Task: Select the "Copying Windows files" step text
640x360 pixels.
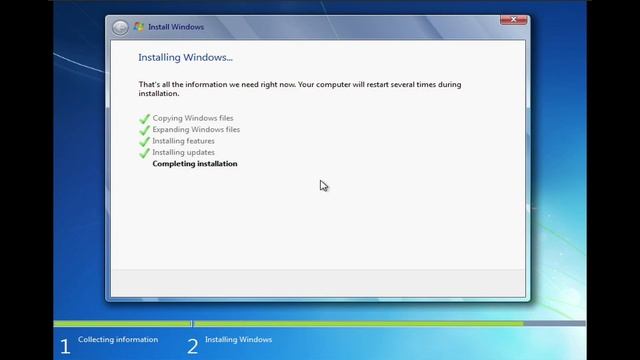Action: pyautogui.click(x=193, y=118)
